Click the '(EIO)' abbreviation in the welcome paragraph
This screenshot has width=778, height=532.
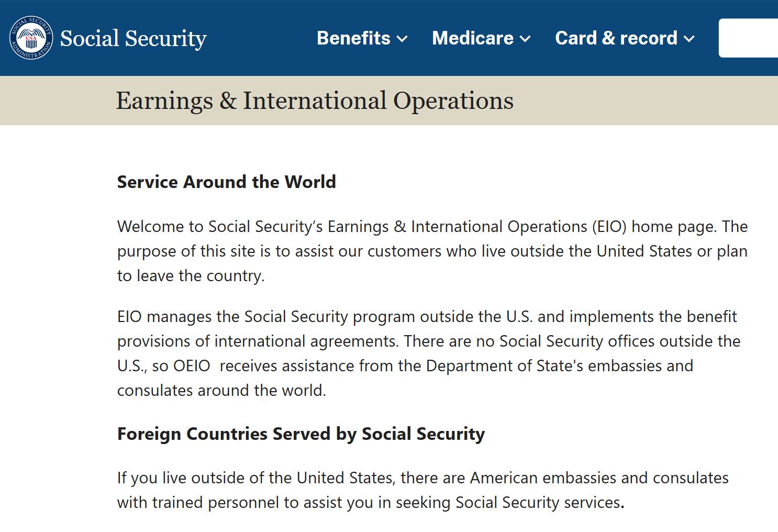click(609, 226)
